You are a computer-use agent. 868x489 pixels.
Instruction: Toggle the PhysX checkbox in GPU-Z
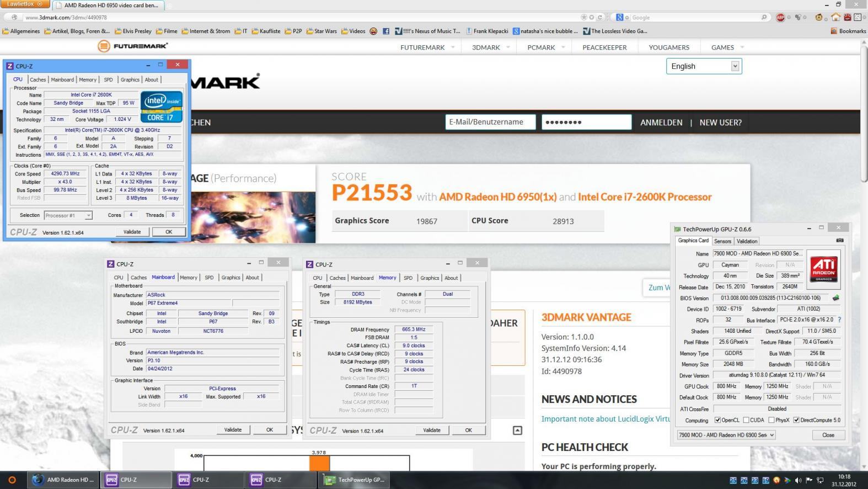pyautogui.click(x=771, y=420)
